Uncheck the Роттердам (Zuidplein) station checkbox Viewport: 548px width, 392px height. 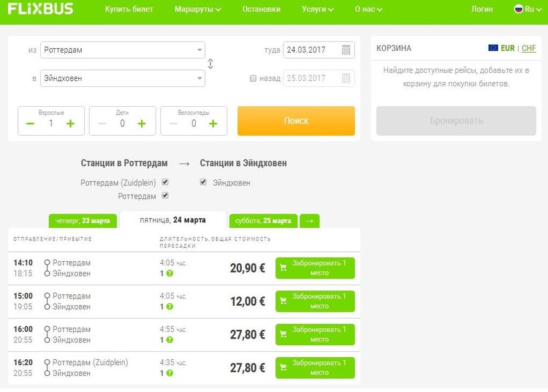165,182
